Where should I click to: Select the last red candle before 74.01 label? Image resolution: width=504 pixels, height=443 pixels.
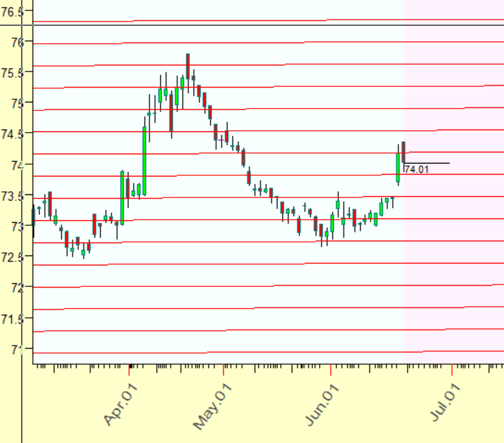click(403, 152)
